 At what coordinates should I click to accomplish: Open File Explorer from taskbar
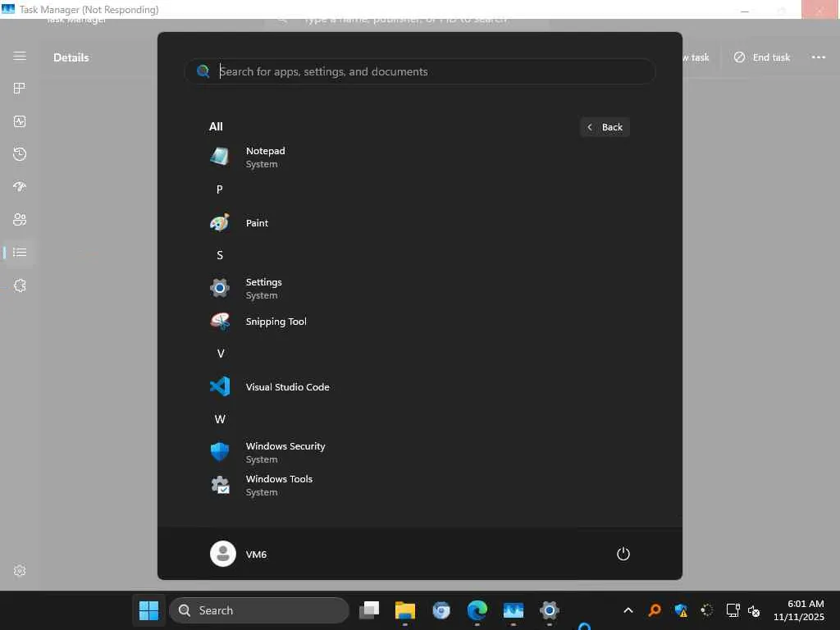[405, 610]
